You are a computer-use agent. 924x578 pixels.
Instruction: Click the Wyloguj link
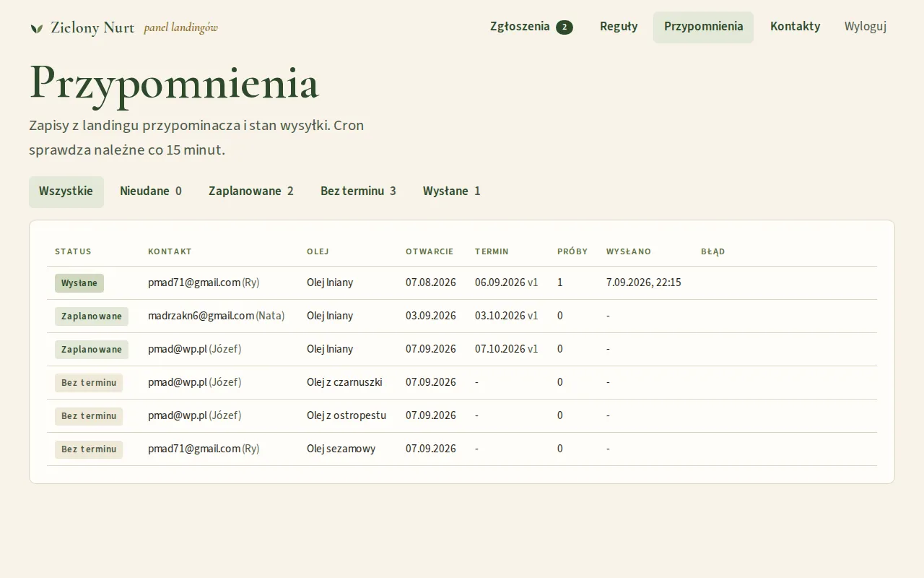(x=866, y=27)
